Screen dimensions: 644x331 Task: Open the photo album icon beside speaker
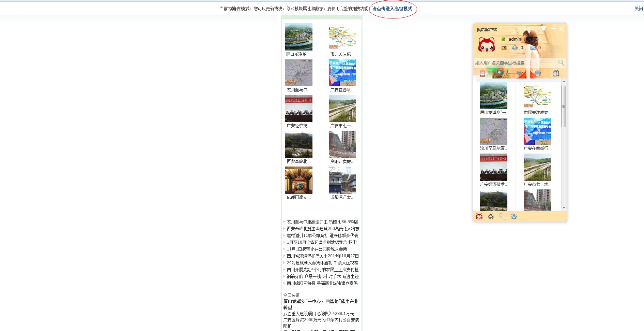pyautogui.click(x=504, y=48)
